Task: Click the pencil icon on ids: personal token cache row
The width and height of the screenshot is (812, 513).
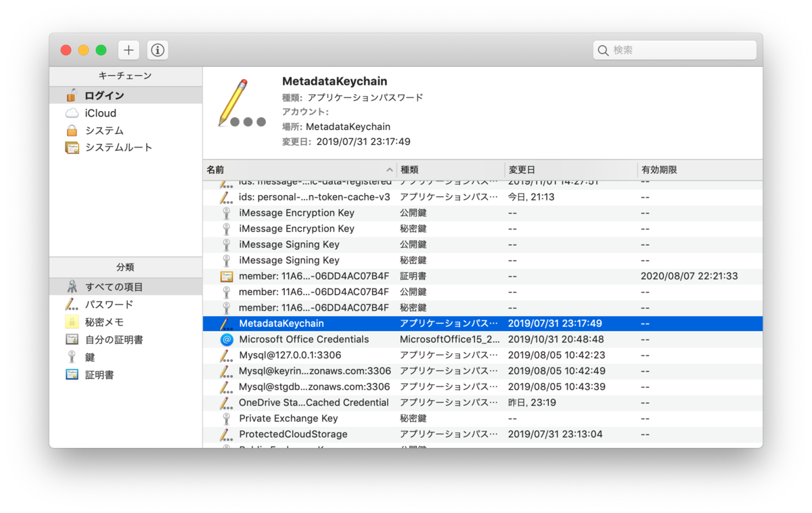Action: tap(226, 197)
